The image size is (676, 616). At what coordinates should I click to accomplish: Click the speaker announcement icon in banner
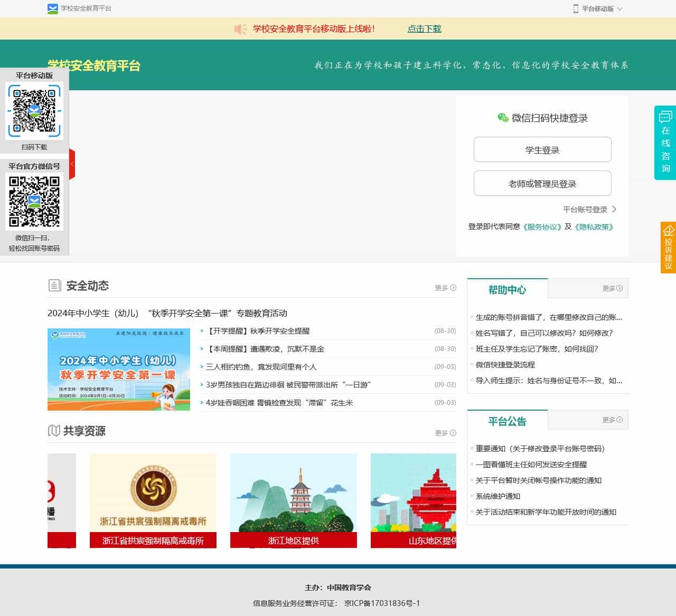coord(240,29)
